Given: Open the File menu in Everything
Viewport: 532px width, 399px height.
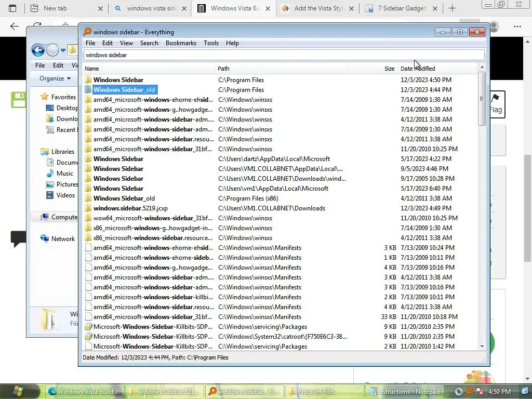Looking at the screenshot, I should coord(90,43).
